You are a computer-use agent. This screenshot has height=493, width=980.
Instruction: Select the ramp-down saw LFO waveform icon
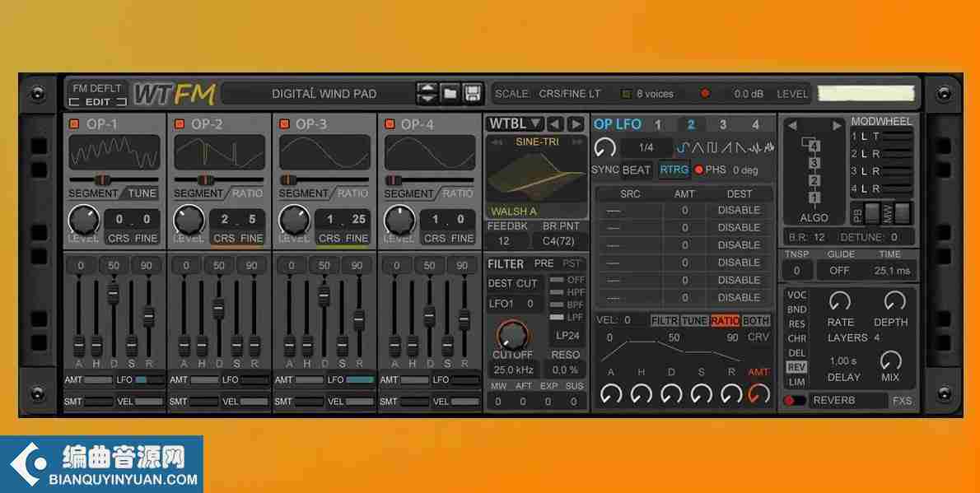(740, 148)
